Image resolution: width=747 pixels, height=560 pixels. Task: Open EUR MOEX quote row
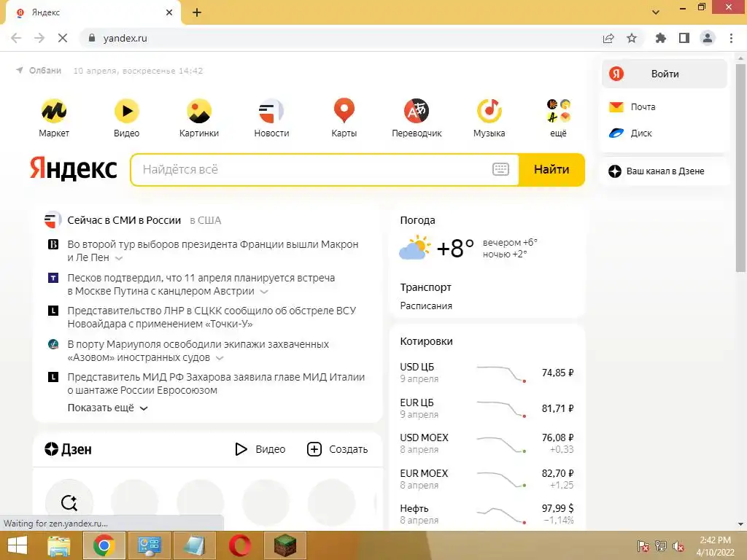pos(487,478)
